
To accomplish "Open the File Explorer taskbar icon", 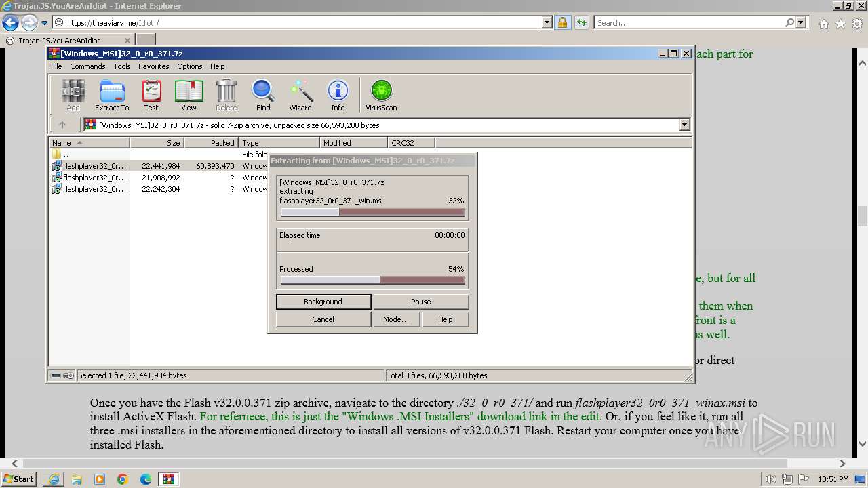I will tap(77, 479).
